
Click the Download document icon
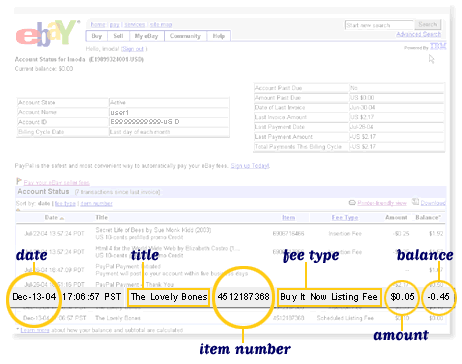click(415, 202)
